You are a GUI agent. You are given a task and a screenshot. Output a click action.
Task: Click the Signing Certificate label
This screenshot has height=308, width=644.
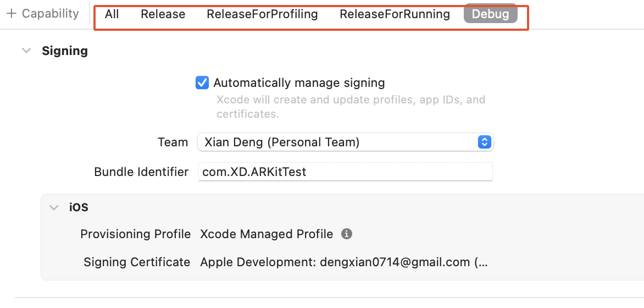point(137,262)
